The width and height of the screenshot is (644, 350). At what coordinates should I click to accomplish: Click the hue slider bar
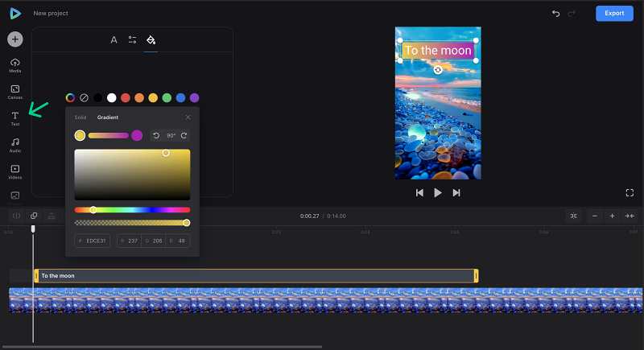tap(132, 210)
